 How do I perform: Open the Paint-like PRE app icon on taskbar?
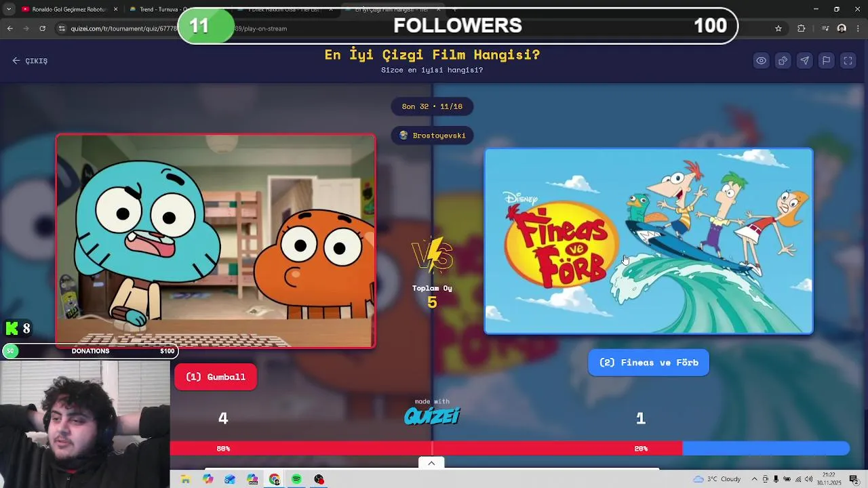point(252,479)
